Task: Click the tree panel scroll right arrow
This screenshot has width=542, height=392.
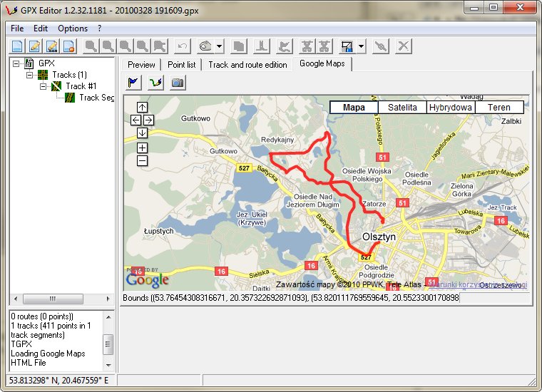Action: coord(108,299)
